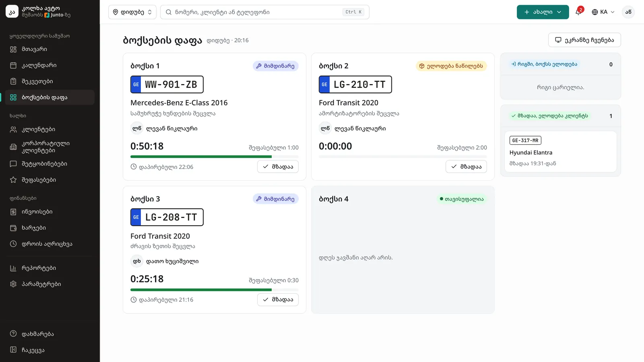
Task: Click the ბოქსი 1 progress bar
Action: click(215, 156)
